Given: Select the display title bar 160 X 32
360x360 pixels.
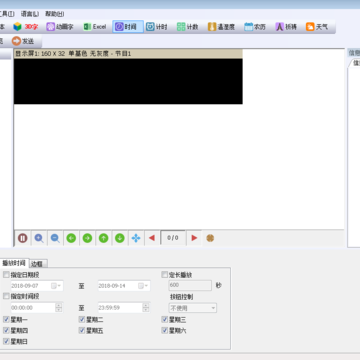Looking at the screenshot, I should (x=128, y=54).
